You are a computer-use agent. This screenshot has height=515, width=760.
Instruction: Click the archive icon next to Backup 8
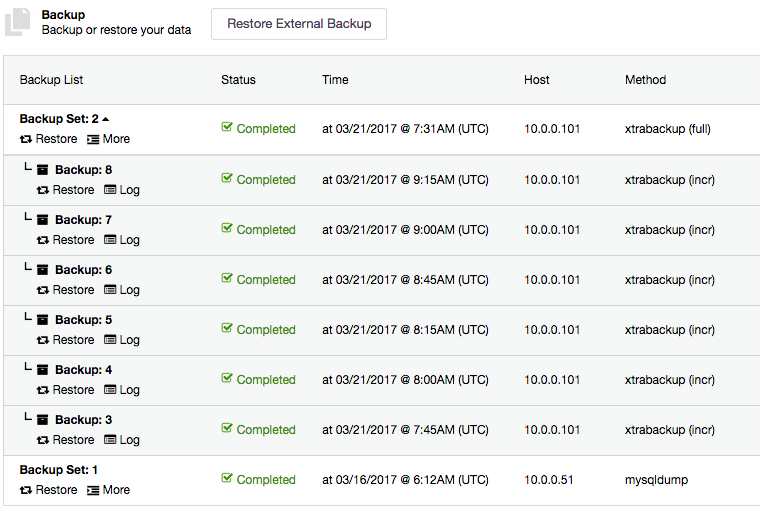[x=43, y=170]
